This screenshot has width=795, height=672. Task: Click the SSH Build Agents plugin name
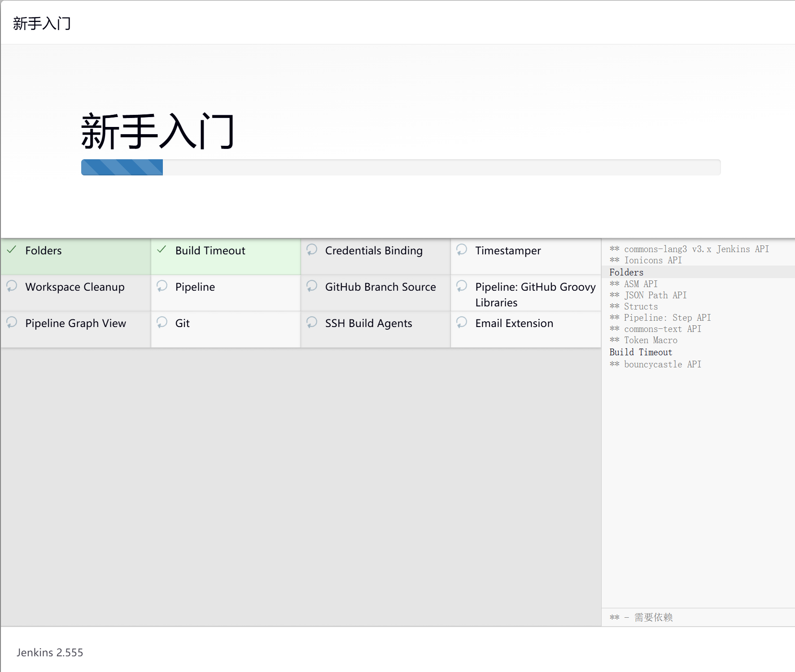(369, 323)
